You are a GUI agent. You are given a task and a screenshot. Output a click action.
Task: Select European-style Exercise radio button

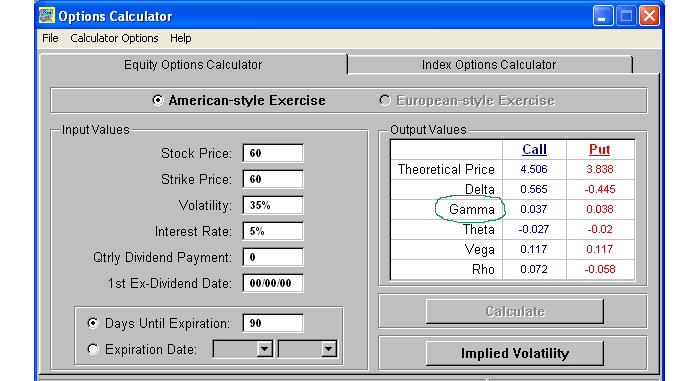tap(385, 100)
